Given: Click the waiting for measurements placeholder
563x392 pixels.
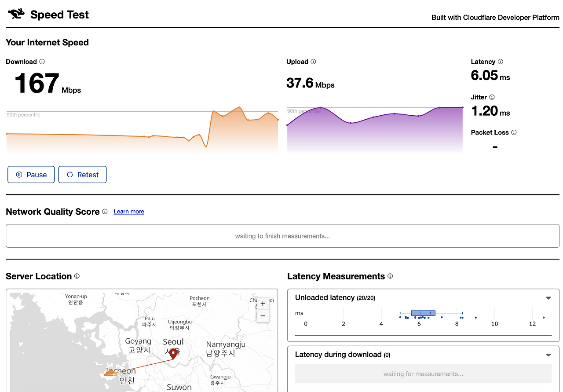Looking at the screenshot, I should [423, 374].
